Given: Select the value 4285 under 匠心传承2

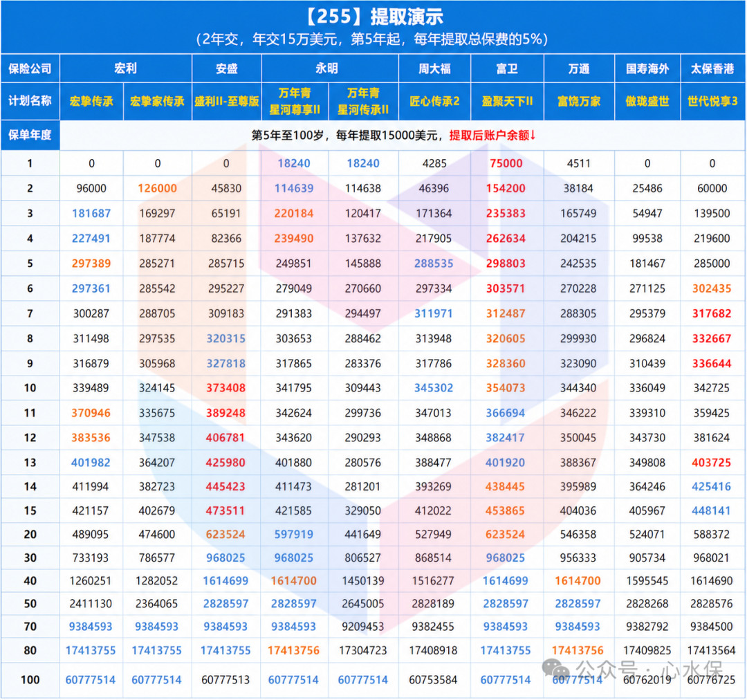Looking at the screenshot, I should coord(434,163).
